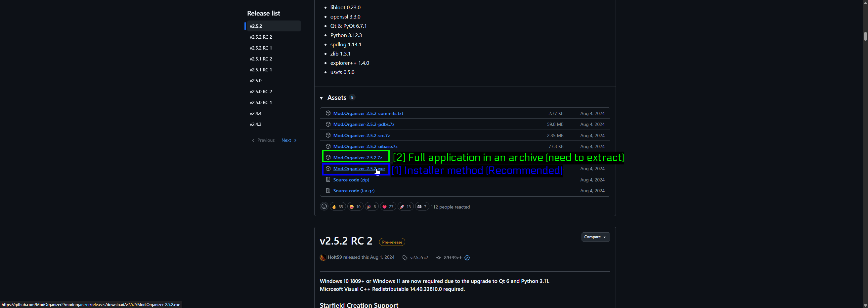Open Holt59 user profile link

[335, 257]
